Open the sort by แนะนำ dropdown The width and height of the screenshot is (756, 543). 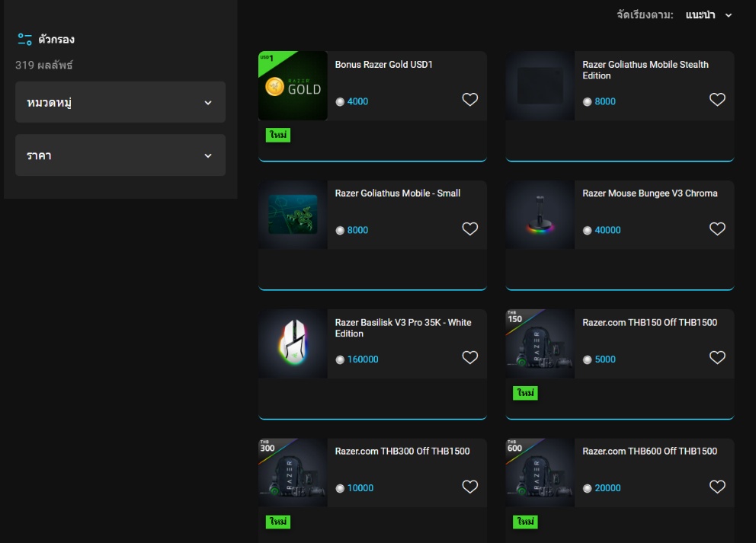pos(708,15)
